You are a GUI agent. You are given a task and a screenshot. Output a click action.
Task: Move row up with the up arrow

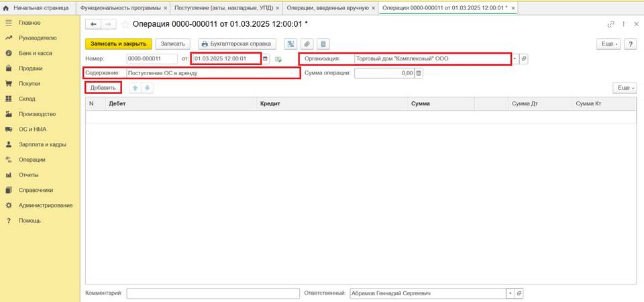pyautogui.click(x=135, y=88)
